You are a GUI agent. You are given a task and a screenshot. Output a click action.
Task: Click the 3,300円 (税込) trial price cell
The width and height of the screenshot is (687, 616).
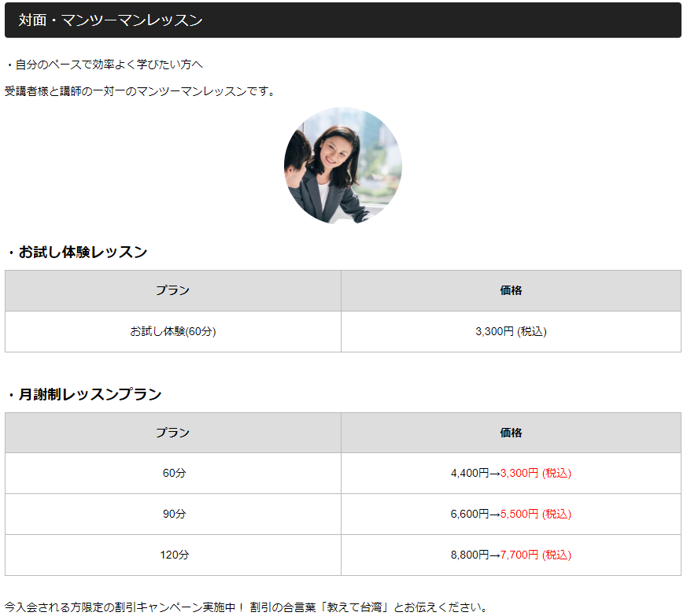[511, 331]
